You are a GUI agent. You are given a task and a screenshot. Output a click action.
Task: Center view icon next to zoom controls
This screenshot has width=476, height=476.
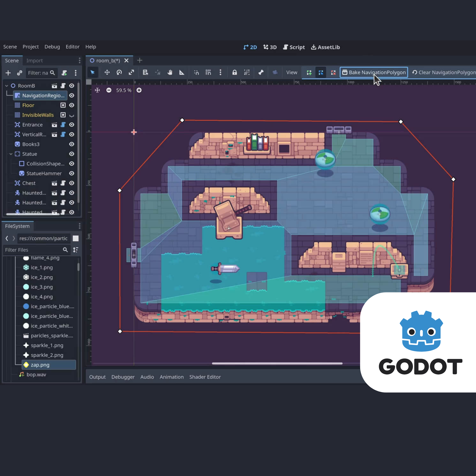[98, 90]
